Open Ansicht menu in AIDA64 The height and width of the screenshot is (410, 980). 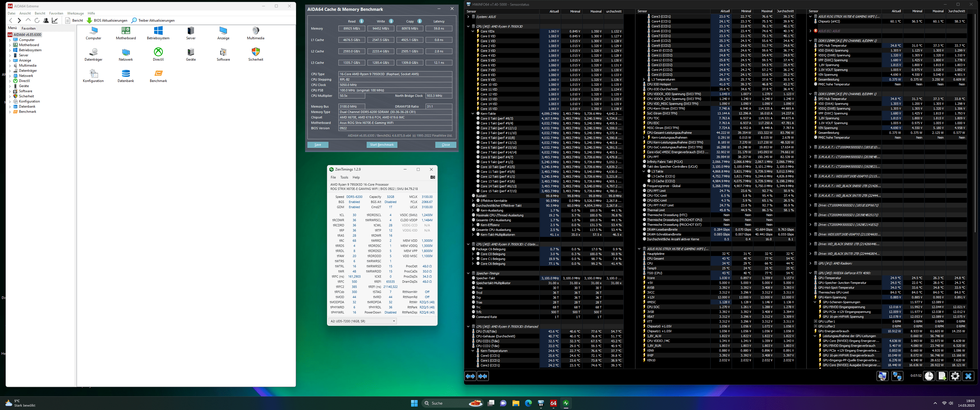point(25,13)
